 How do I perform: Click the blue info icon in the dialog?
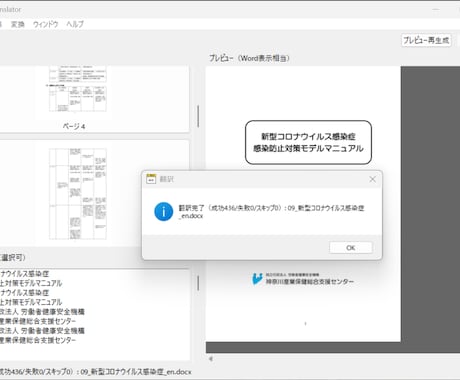pos(164,212)
